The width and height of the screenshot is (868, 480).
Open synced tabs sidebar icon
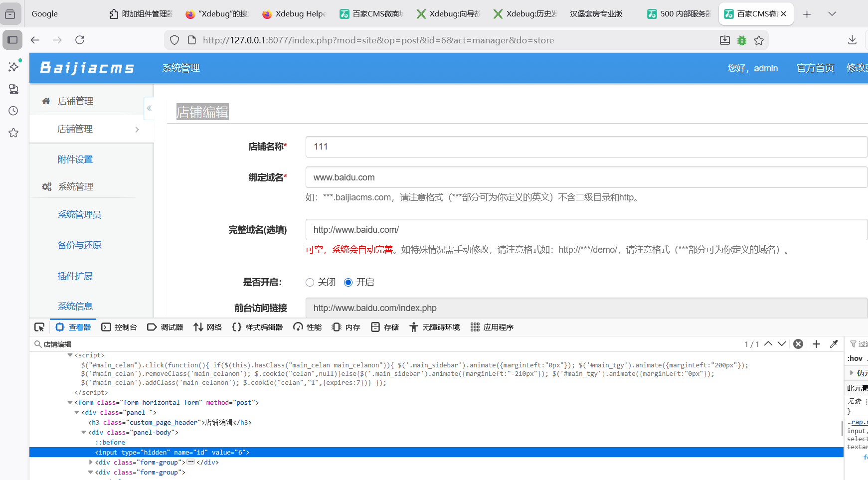pos(13,89)
